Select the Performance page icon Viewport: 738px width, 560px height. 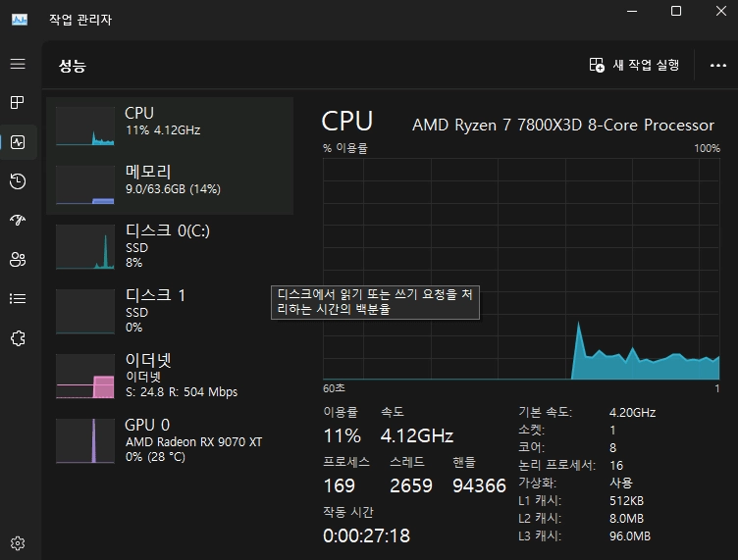(18, 142)
